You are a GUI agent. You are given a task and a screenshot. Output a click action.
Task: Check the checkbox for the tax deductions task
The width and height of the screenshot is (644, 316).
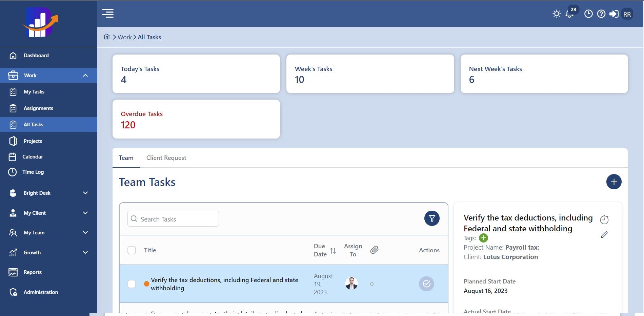pyautogui.click(x=132, y=284)
